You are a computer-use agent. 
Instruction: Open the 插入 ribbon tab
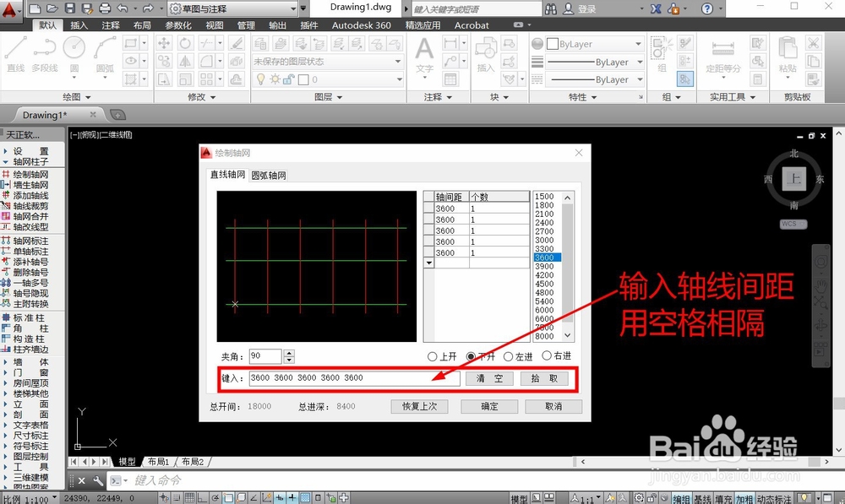pos(79,25)
